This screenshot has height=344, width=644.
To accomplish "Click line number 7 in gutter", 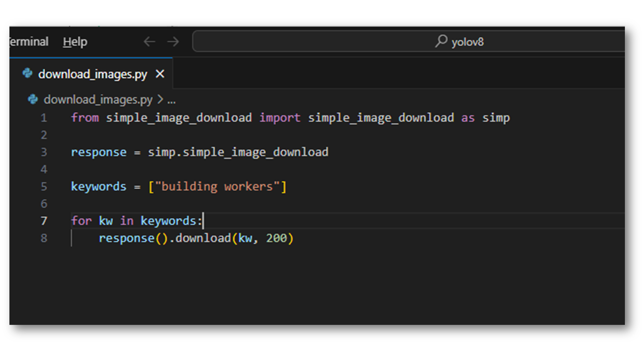I will [44, 221].
